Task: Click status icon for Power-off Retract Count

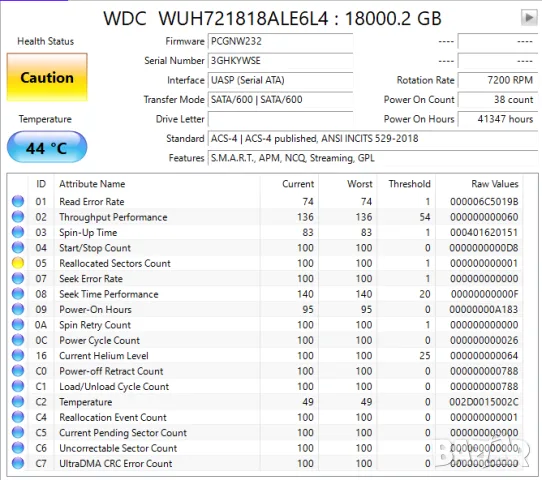Action: (x=18, y=371)
